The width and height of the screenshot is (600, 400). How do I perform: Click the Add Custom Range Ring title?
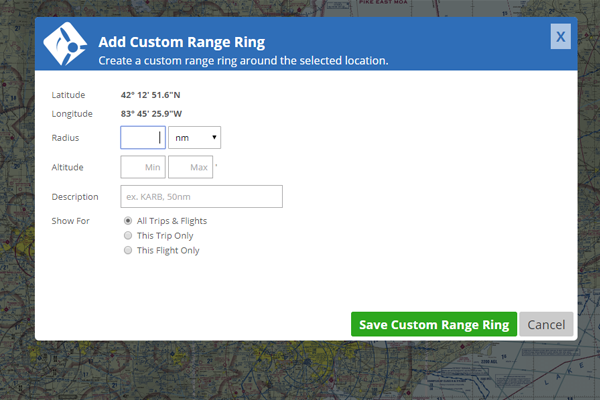coord(180,43)
